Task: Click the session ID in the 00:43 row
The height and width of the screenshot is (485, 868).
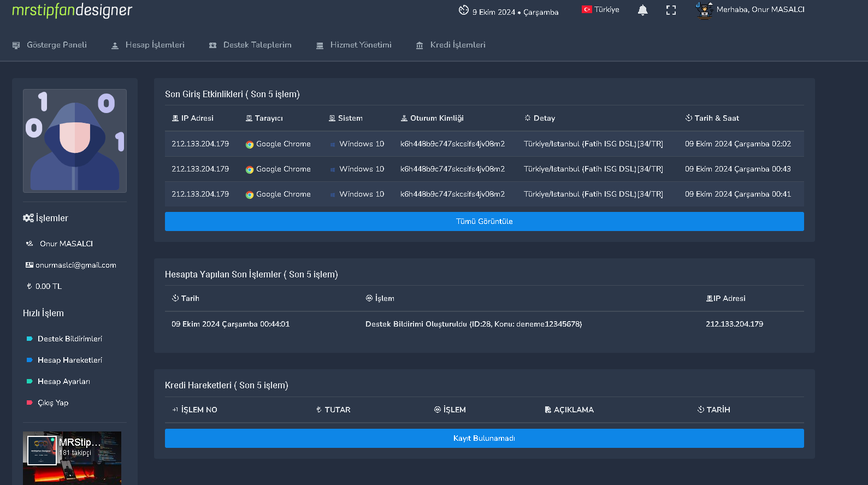Action: click(453, 169)
